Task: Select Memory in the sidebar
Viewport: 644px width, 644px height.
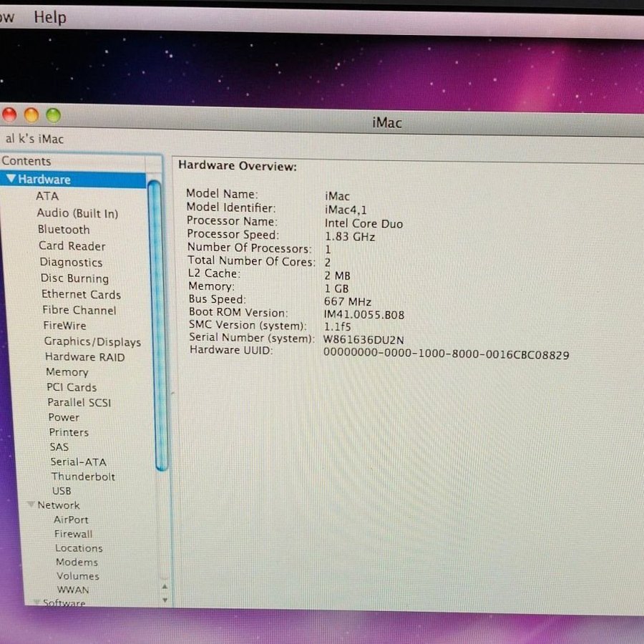Action: click(x=67, y=372)
